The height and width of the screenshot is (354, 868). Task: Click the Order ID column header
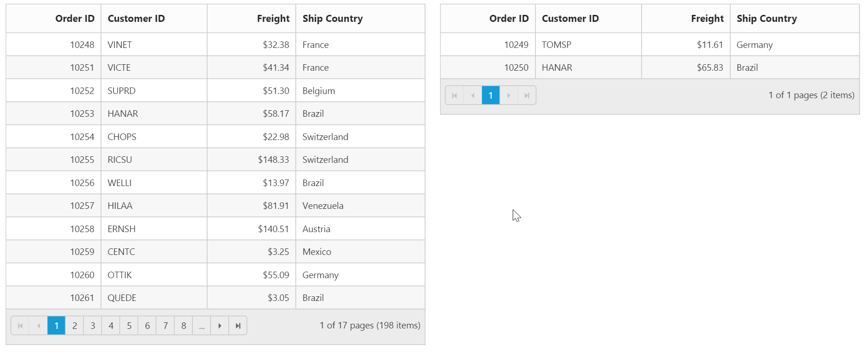click(x=75, y=18)
